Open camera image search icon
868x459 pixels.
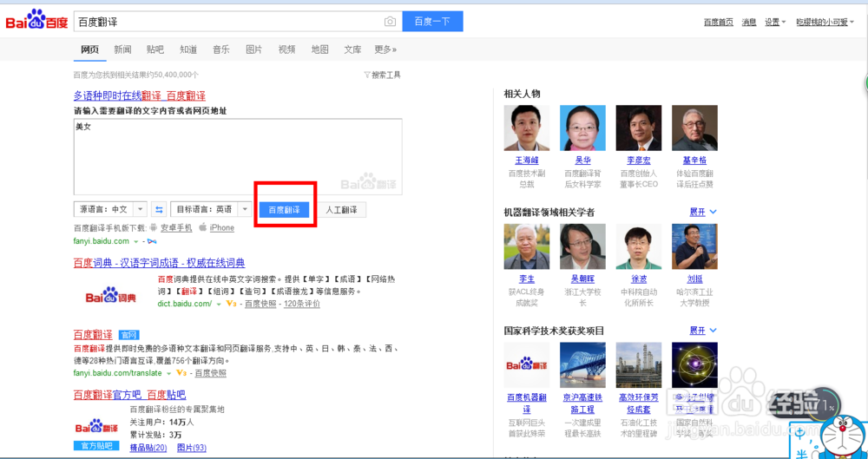(391, 22)
